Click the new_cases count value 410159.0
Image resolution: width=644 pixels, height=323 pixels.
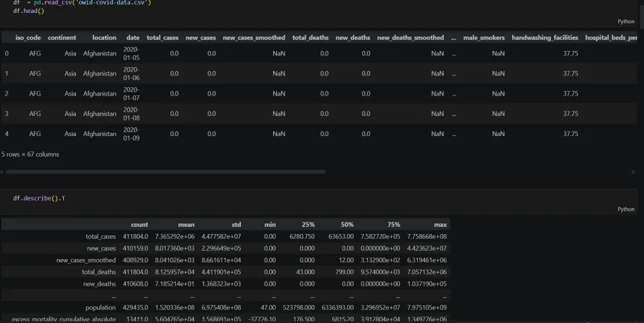click(x=135, y=249)
